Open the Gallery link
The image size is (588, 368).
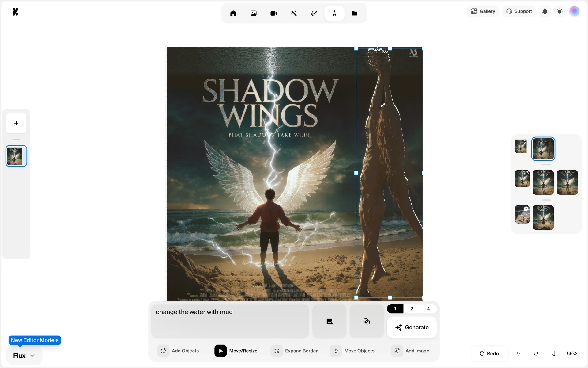tap(483, 11)
